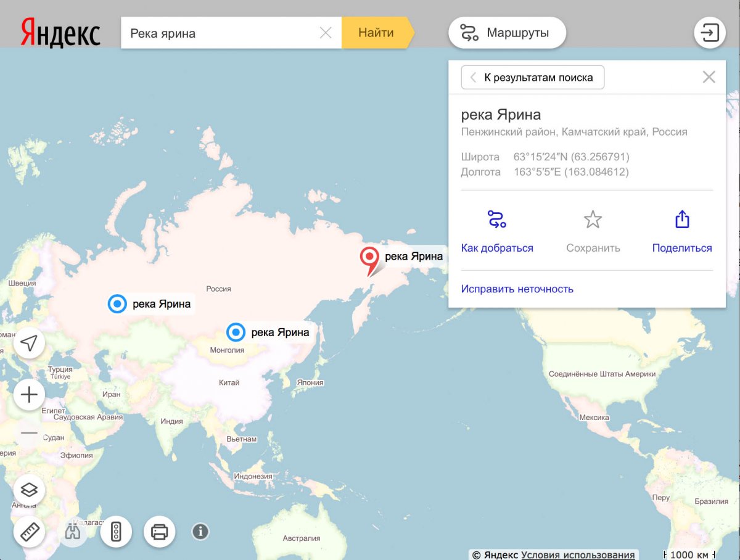Image resolution: width=740 pixels, height=560 pixels.
Task: Clear the search field with X icon
Action: 326,33
